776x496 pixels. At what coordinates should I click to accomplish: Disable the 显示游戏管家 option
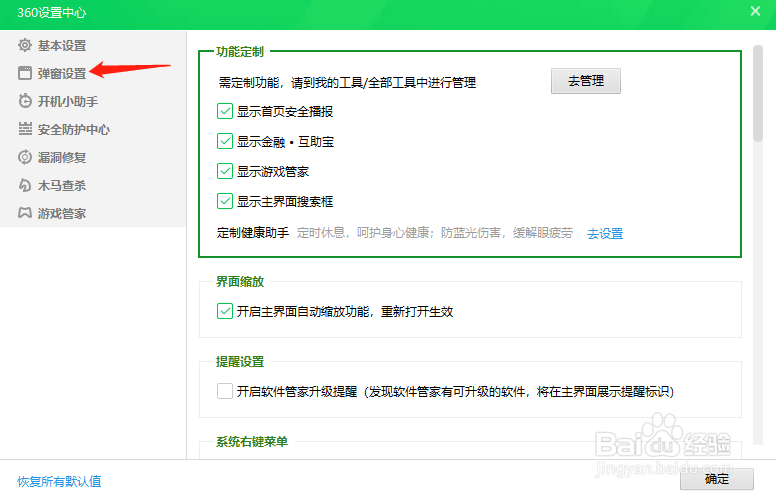[x=225, y=171]
